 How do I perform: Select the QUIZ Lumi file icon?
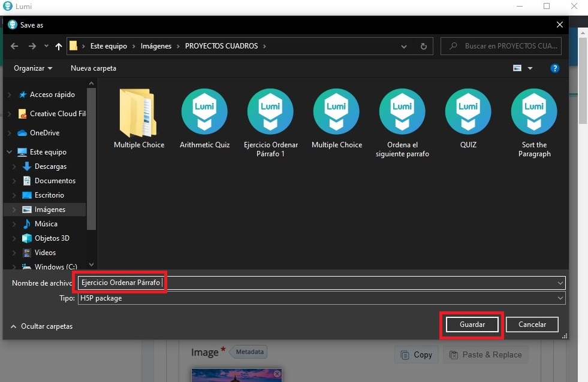click(468, 112)
